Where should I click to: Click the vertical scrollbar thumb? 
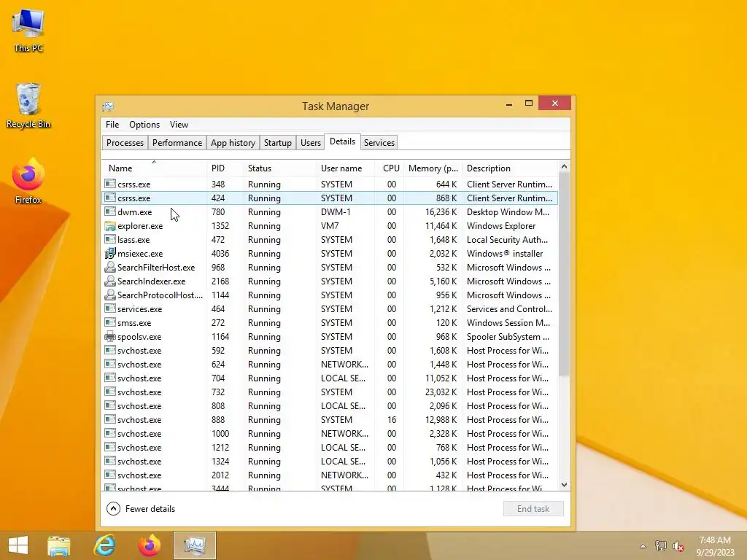coord(564,274)
